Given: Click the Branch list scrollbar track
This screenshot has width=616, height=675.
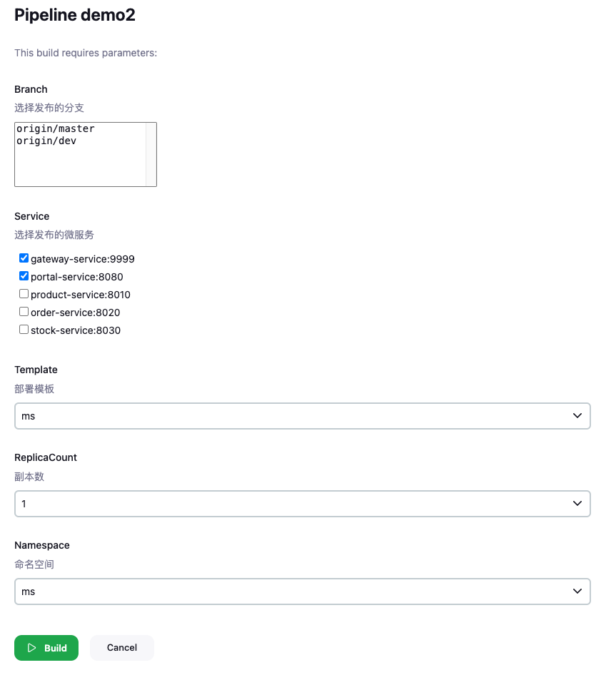Looking at the screenshot, I should point(151,154).
